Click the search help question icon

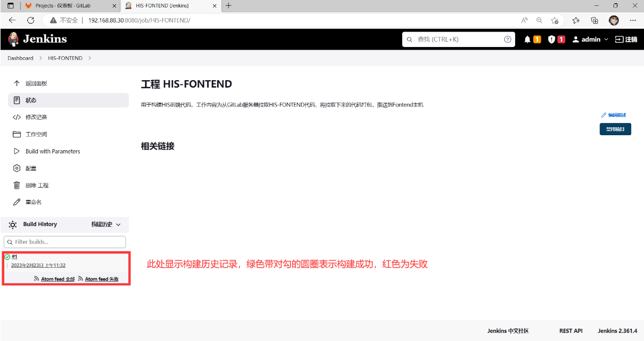[508, 40]
